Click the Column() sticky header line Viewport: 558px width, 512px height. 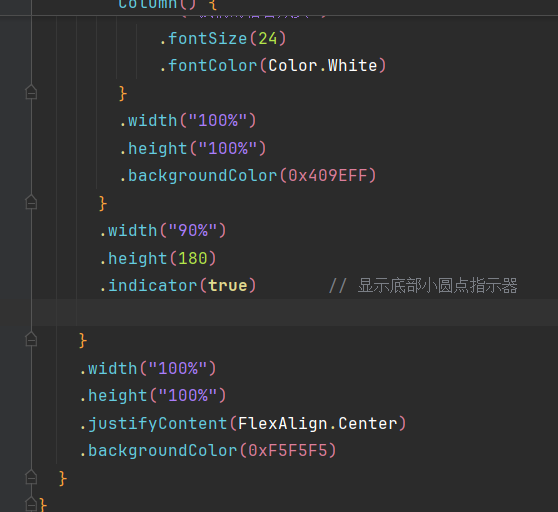(167, 5)
